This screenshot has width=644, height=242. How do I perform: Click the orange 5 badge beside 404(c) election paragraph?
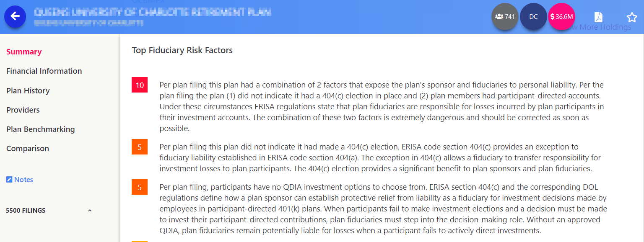[x=140, y=147]
